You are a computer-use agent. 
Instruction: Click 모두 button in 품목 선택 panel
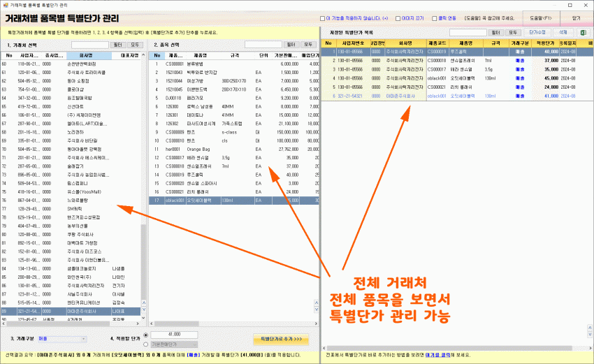tap(308, 44)
